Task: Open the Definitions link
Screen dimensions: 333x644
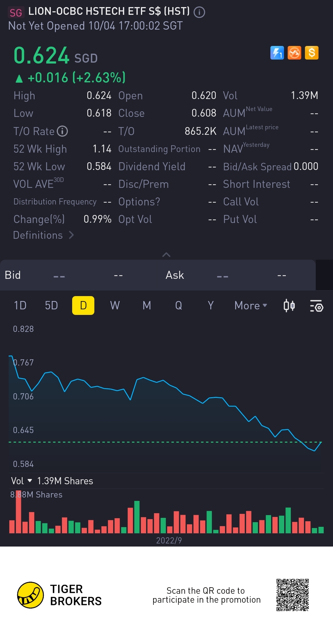Action: tap(43, 235)
